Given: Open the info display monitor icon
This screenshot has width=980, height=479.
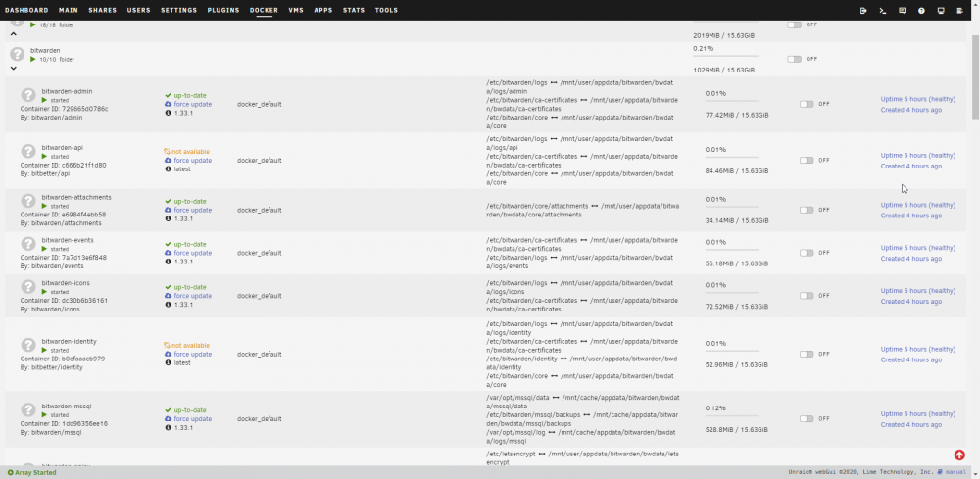Looking at the screenshot, I should point(941,11).
